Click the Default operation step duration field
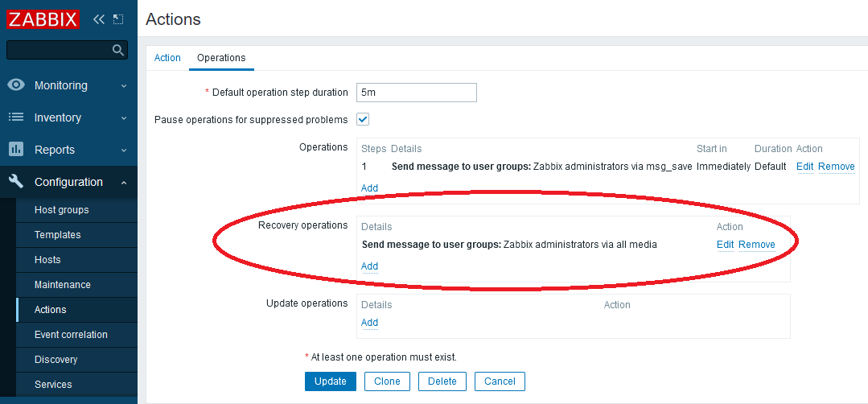Viewport: 868px width, 404px height. [x=416, y=93]
